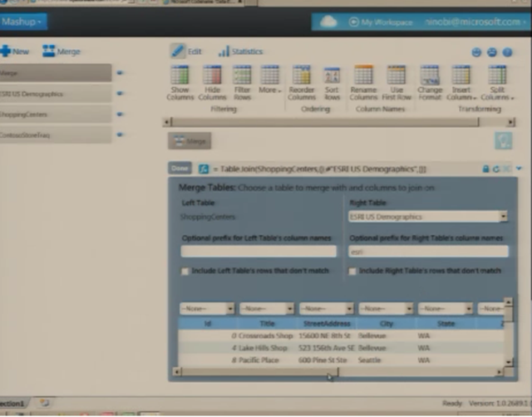Switch to the Statistics tab
Viewport: 532px width, 417px height.
coord(241,52)
